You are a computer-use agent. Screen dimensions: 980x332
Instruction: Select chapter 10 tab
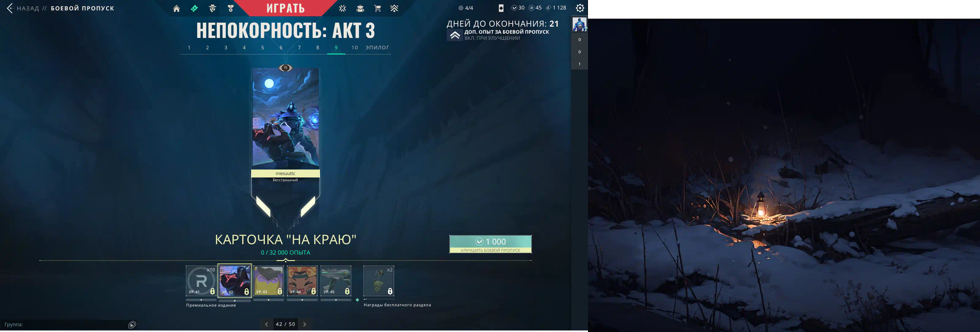click(x=355, y=47)
